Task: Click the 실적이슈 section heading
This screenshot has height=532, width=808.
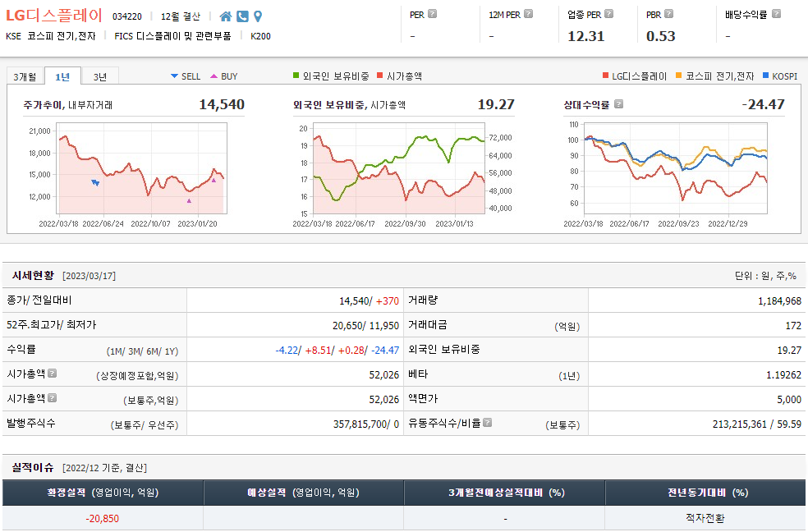Action: (x=33, y=468)
